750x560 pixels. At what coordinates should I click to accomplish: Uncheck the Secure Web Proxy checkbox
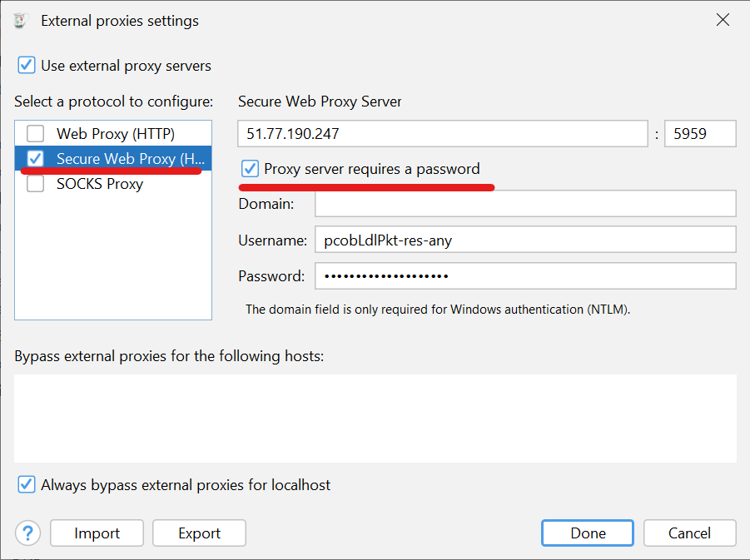tap(35, 158)
